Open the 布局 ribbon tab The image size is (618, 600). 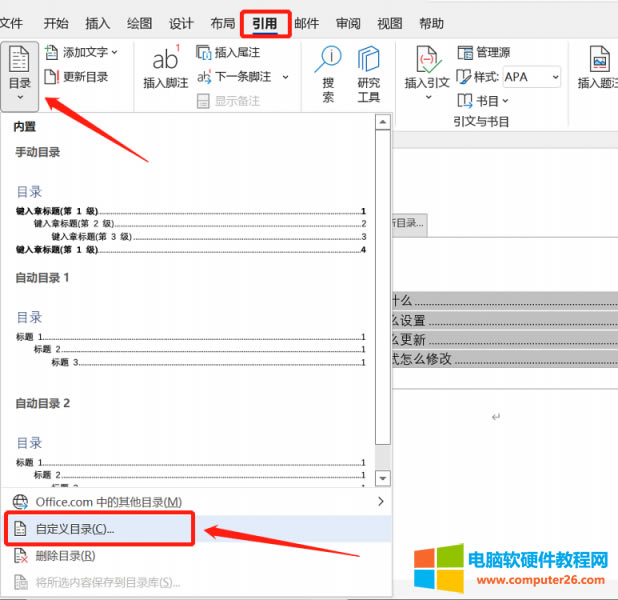click(224, 23)
